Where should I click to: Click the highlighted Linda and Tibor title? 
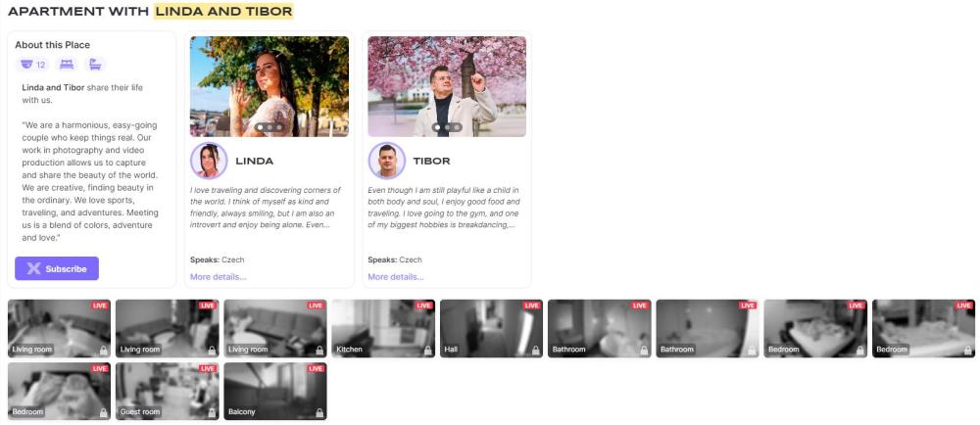click(223, 11)
